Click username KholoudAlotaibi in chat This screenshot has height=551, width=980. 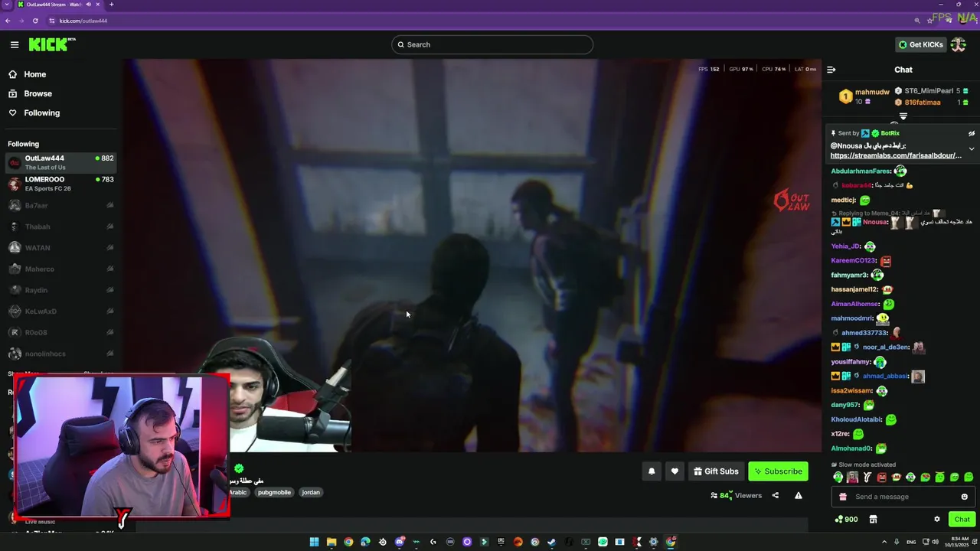[856, 419]
